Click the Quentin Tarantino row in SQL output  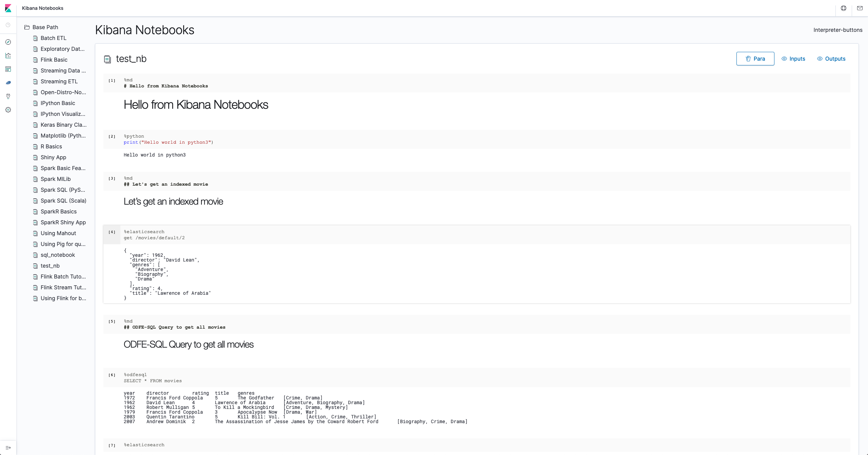click(250, 417)
